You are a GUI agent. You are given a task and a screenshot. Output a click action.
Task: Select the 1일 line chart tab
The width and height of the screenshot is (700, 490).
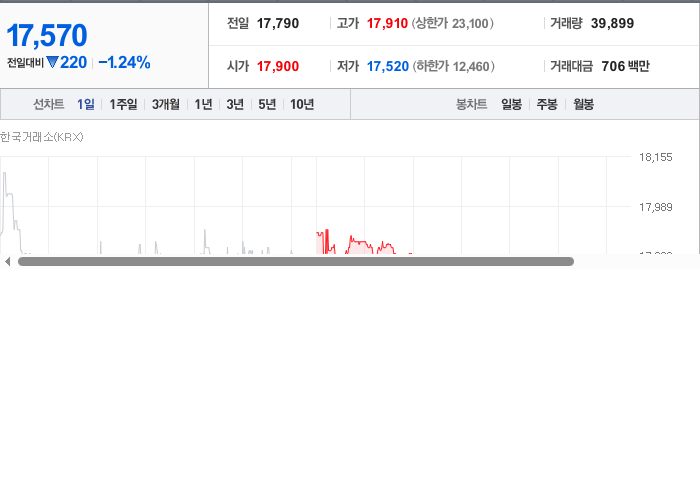pos(86,104)
